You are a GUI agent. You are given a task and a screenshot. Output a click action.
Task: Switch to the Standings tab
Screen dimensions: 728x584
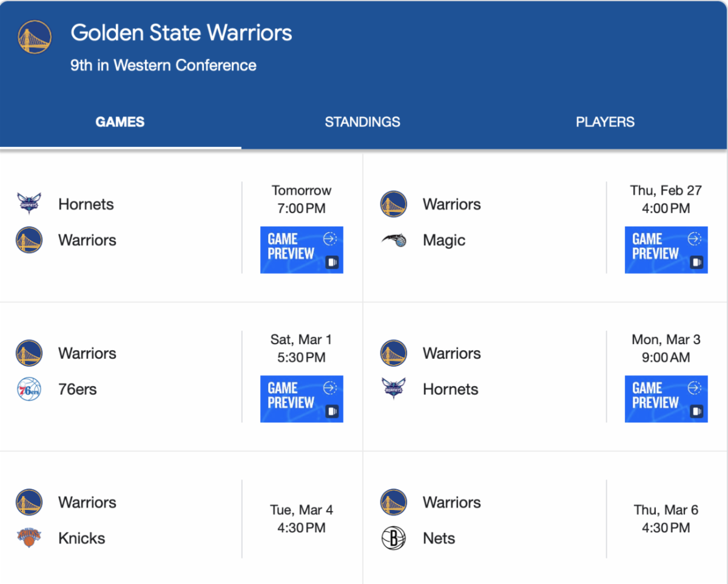[x=362, y=122]
